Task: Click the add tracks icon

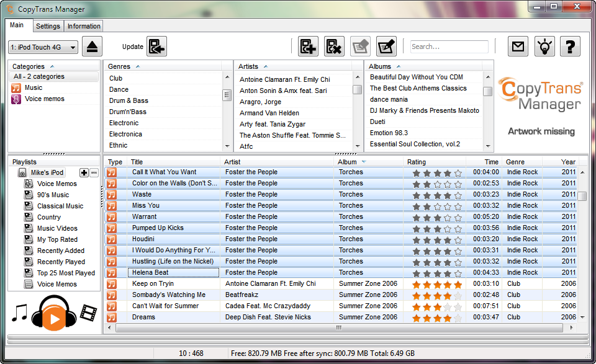Action: point(309,47)
